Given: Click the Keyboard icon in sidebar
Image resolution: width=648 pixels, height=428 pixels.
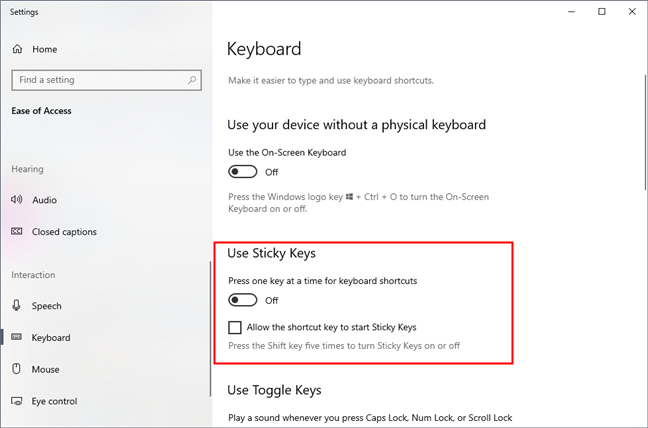Looking at the screenshot, I should [17, 338].
